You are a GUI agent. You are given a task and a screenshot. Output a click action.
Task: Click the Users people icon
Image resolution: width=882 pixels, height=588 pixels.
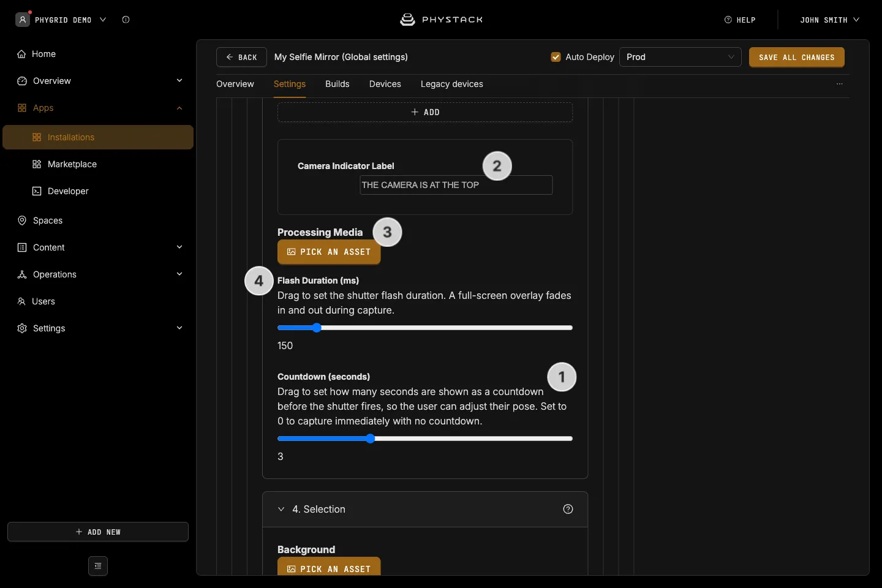(x=21, y=301)
